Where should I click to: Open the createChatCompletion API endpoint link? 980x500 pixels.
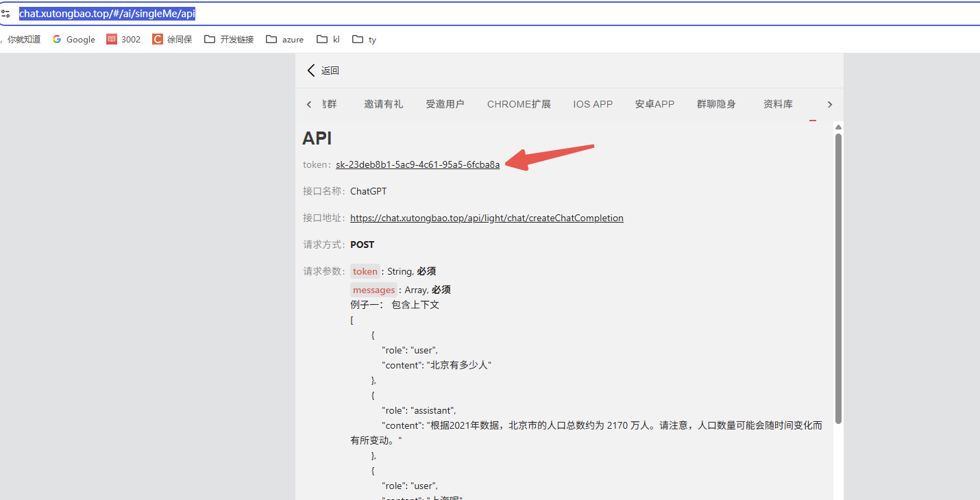(x=487, y=217)
